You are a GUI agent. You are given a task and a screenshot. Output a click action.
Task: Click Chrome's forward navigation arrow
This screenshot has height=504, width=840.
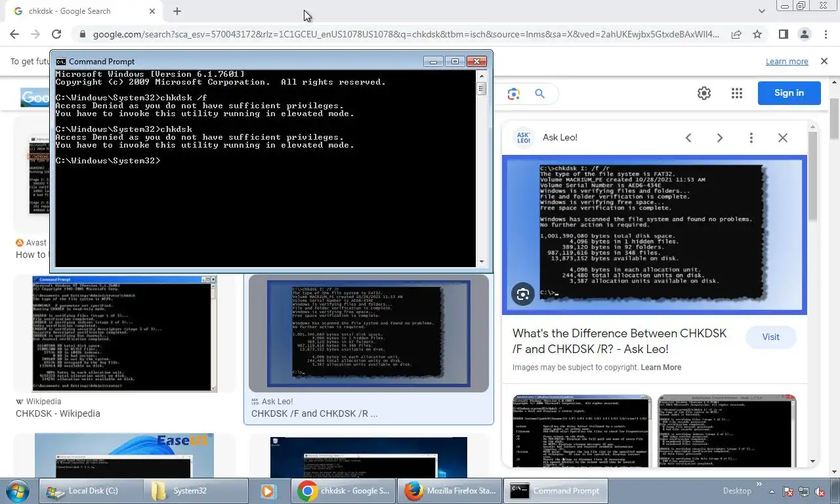35,34
